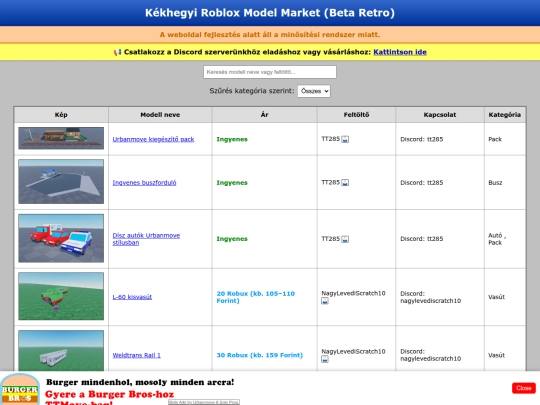Click Discord: tt285 in Dísz autók row
Viewport: 540px width, 405px height.
pyautogui.click(x=422, y=239)
